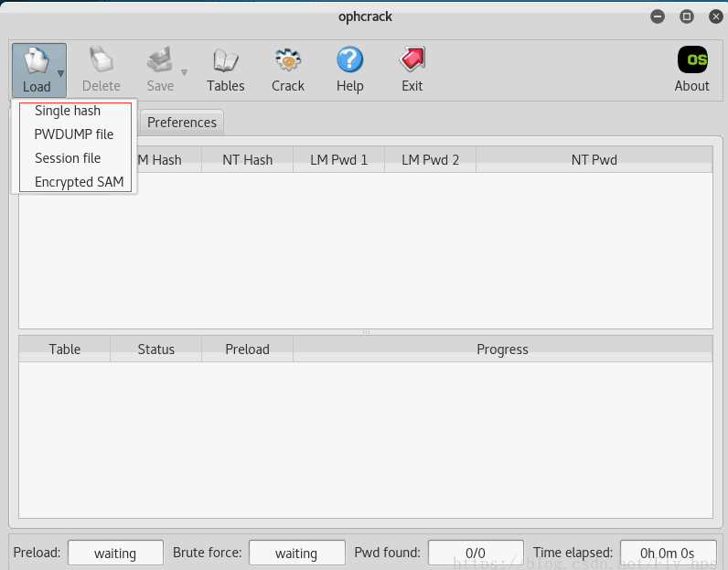
Task: Click the LM Pwd 1 column header
Action: tap(339, 160)
